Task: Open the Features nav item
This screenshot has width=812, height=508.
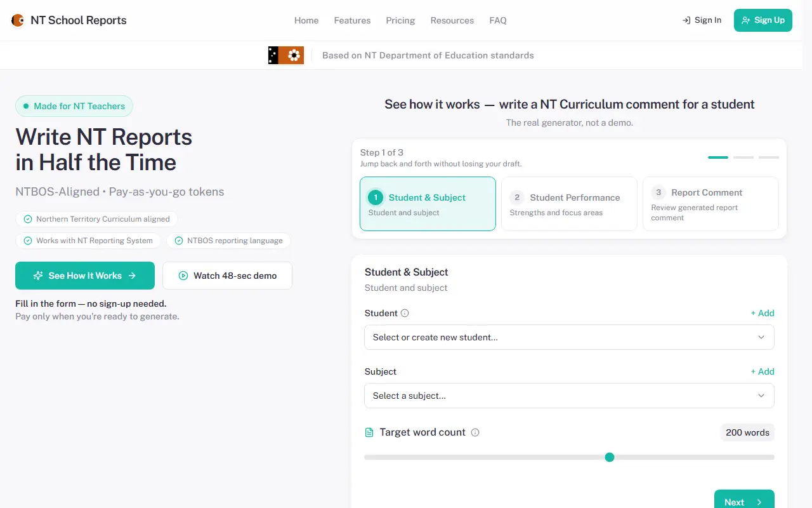Action: click(352, 20)
